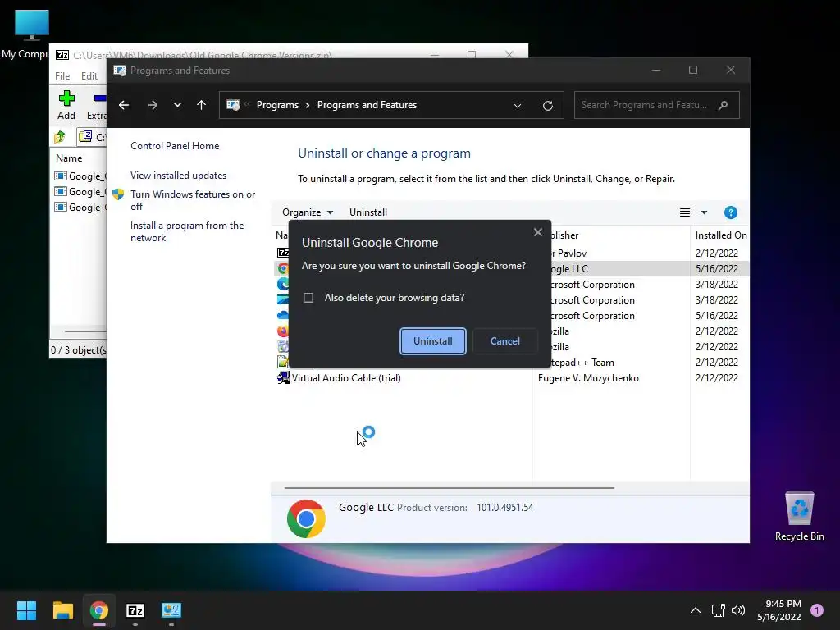Click Uninstall in the command toolbar
The image size is (840, 630).
pyautogui.click(x=368, y=212)
